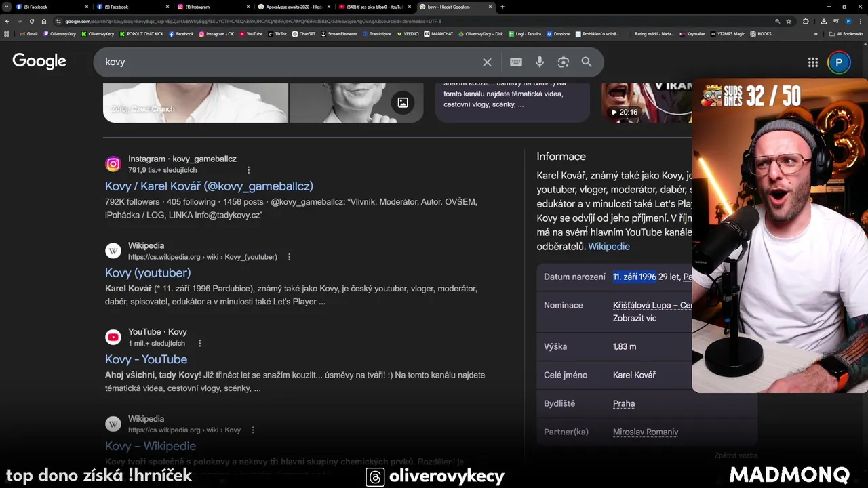Open the OliverovyKecy – Disk bookmark
Image resolution: width=868 pixels, height=488 pixels.
click(481, 33)
